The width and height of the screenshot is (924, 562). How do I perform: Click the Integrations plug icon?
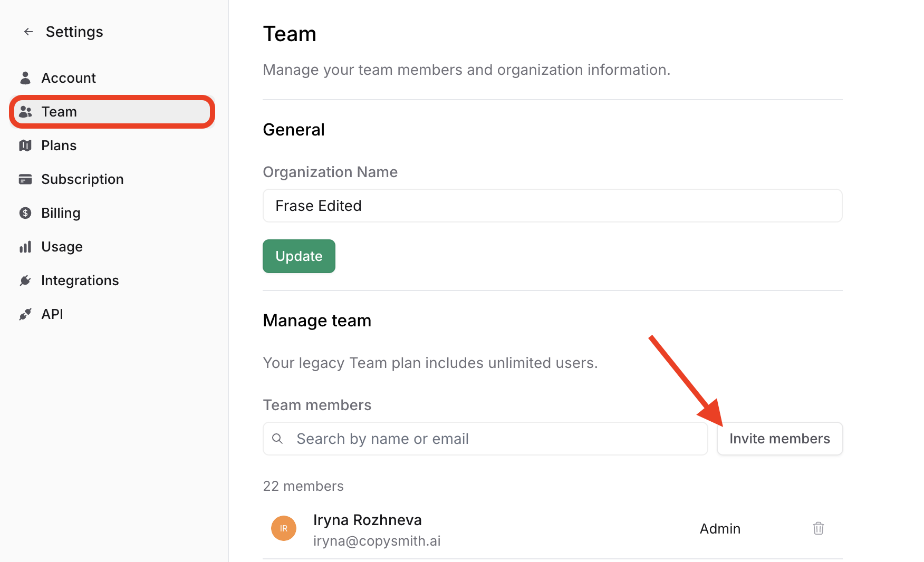point(25,280)
